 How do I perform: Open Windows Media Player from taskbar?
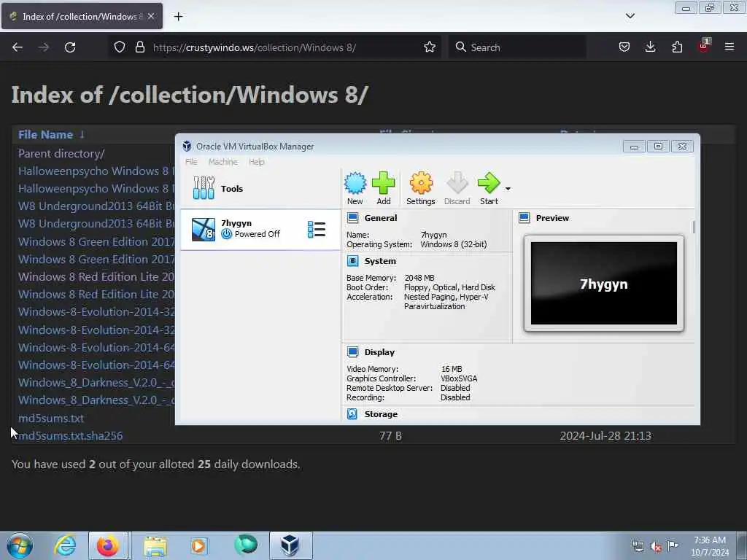click(199, 545)
